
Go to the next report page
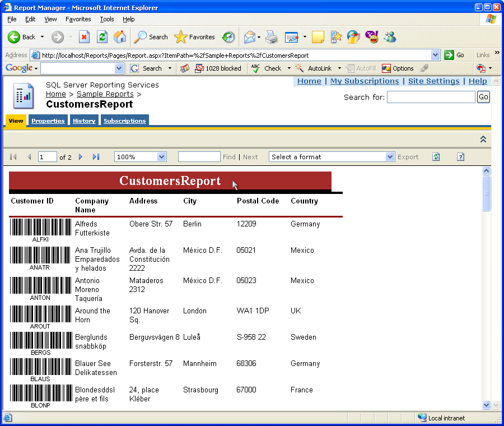pyautogui.click(x=81, y=157)
